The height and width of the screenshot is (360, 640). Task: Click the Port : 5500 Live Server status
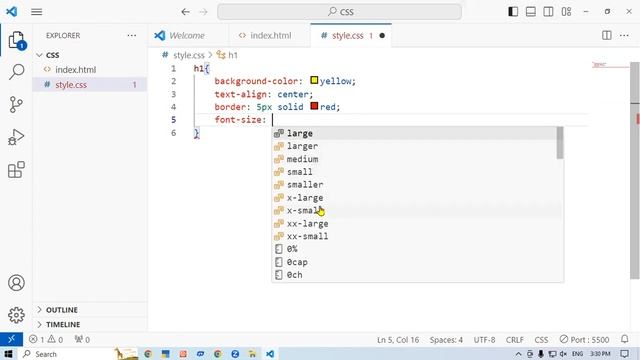584,339
